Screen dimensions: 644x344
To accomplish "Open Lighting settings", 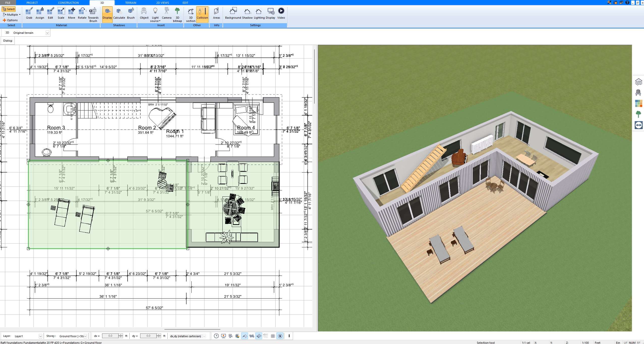I will pos(259,13).
